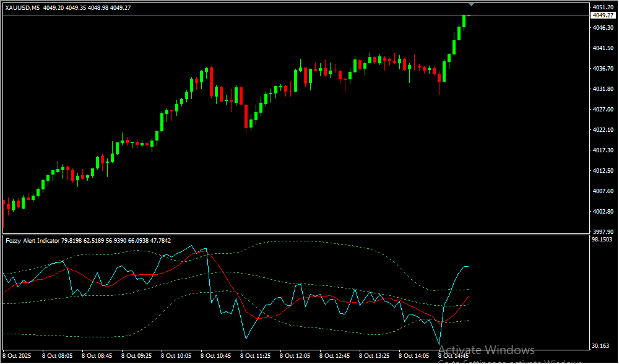Click the indicator scale value 30.163
The height and width of the screenshot is (364, 619).
click(602, 346)
